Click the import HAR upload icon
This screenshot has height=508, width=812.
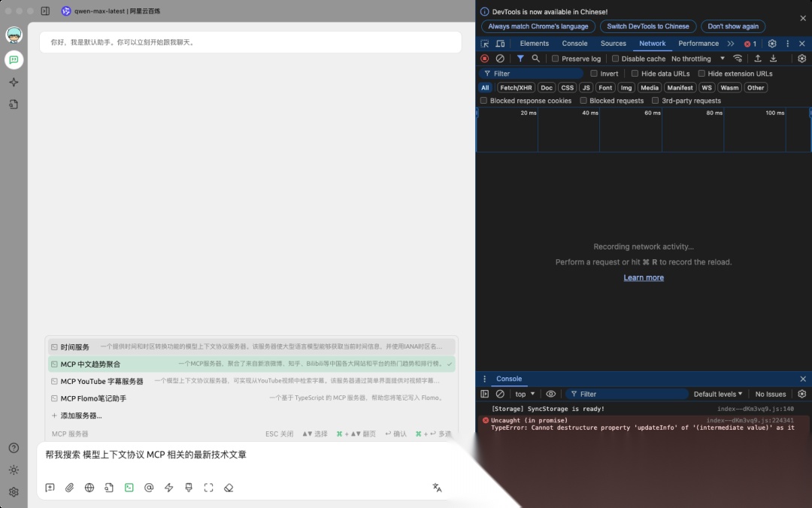pyautogui.click(x=758, y=59)
